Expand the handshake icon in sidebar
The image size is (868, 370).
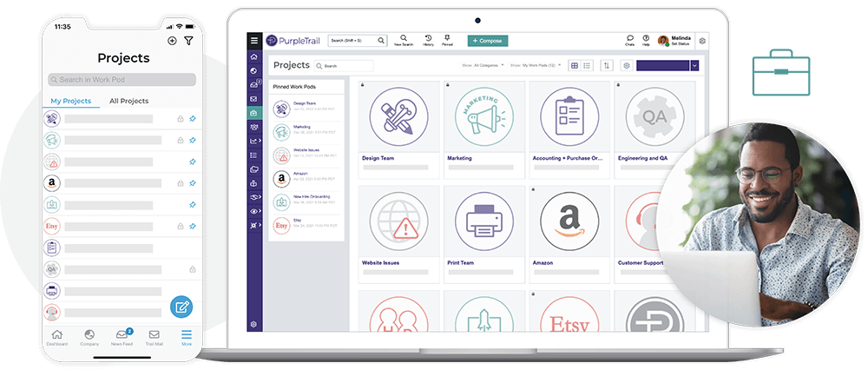[x=254, y=197]
